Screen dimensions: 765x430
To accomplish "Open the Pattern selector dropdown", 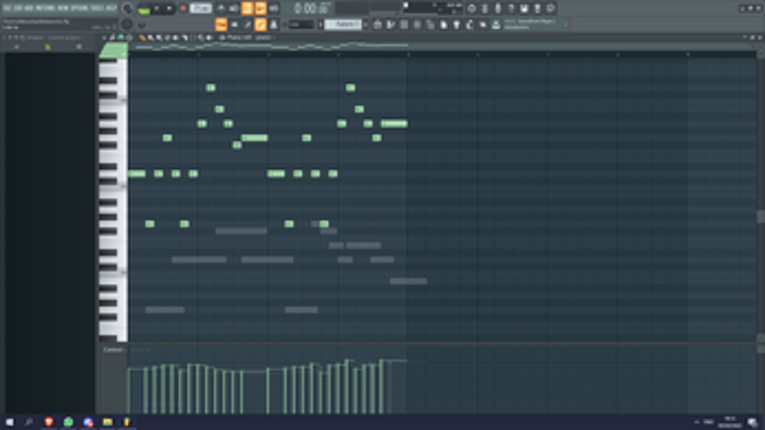I will pos(343,24).
